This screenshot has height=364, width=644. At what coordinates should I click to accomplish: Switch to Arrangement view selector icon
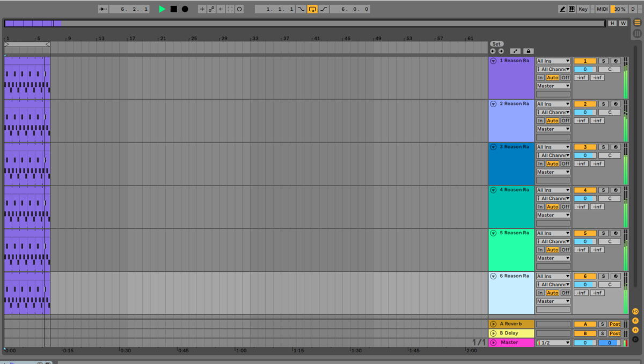tap(637, 22)
